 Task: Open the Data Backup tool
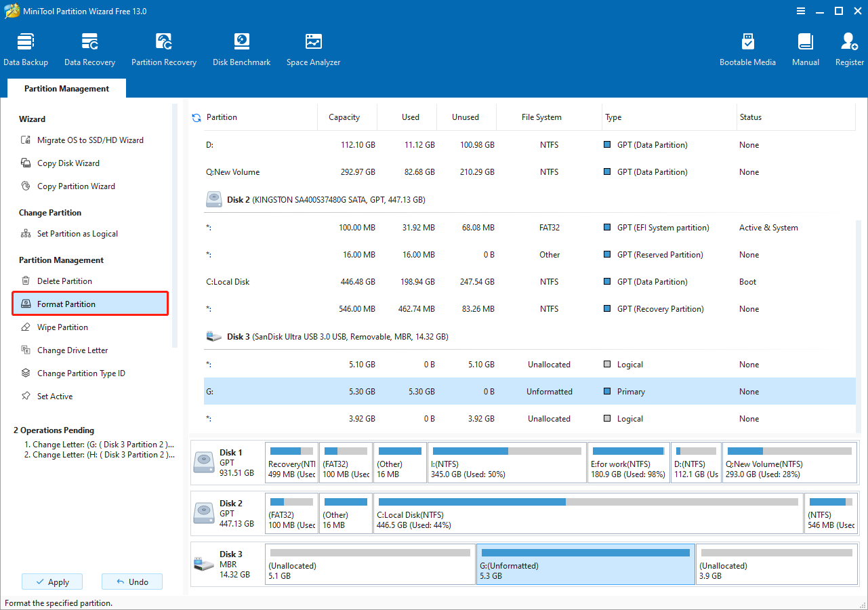tap(26, 49)
